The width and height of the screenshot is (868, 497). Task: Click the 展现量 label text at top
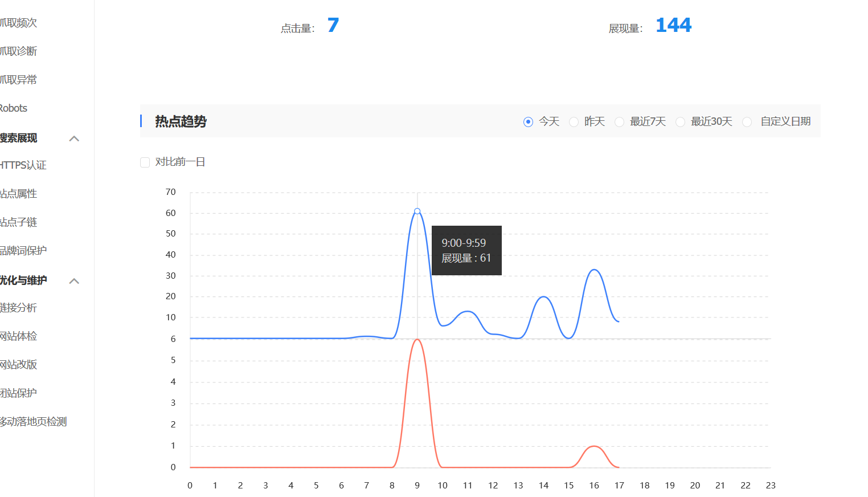625,28
